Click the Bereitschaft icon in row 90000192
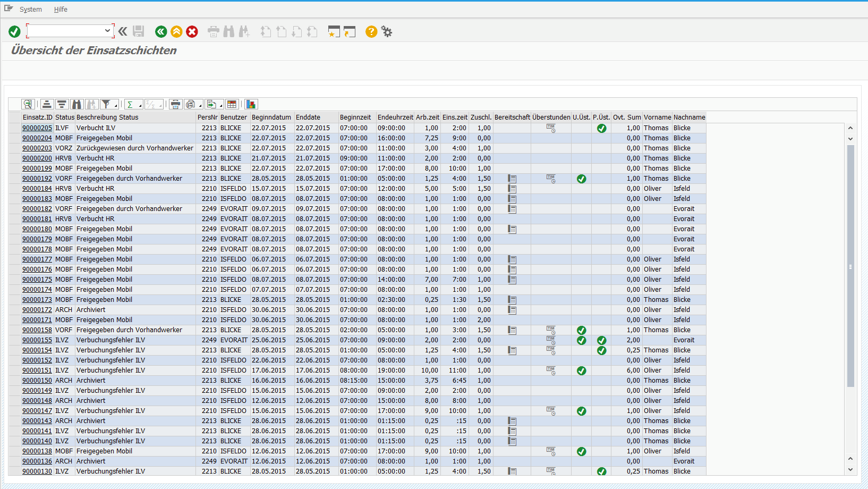The image size is (868, 489). (x=512, y=179)
